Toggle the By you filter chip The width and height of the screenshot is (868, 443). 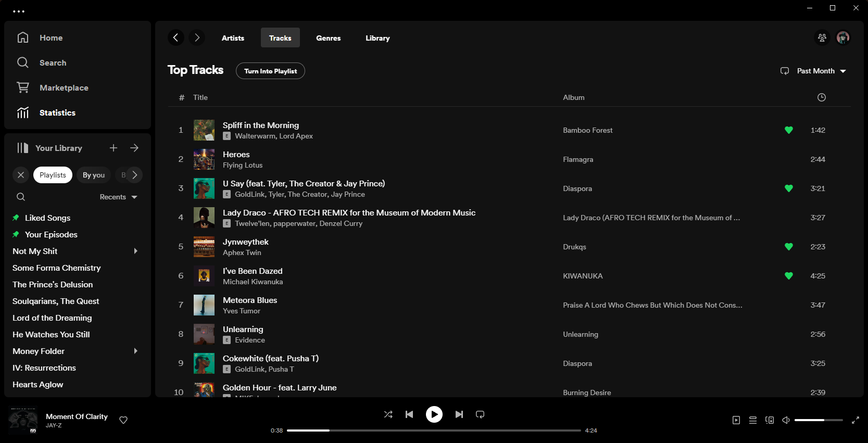pyautogui.click(x=94, y=175)
